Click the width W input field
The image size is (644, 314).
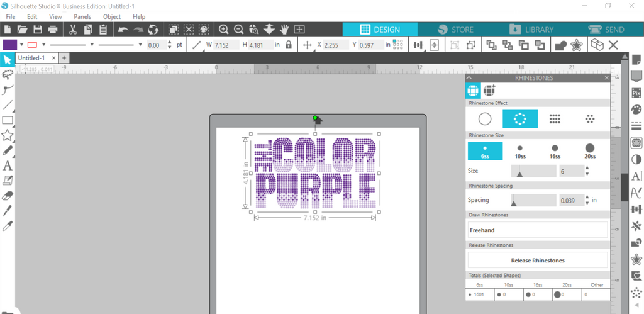(x=226, y=45)
